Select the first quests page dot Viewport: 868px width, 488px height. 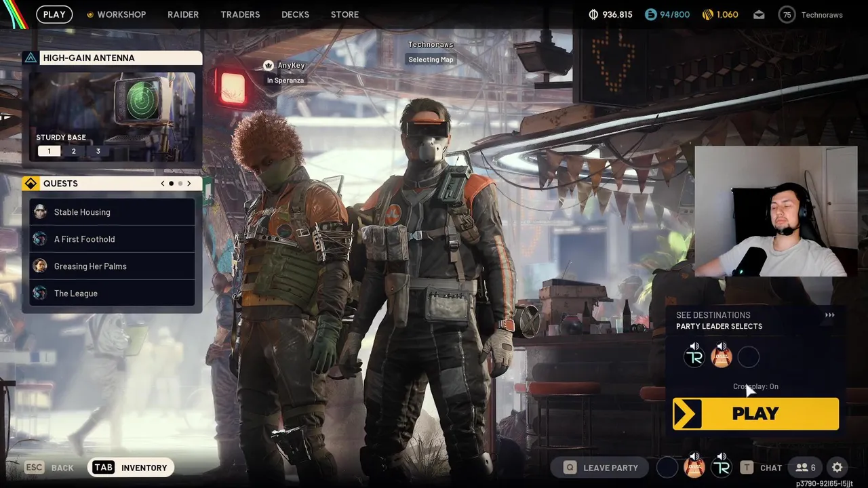point(171,184)
